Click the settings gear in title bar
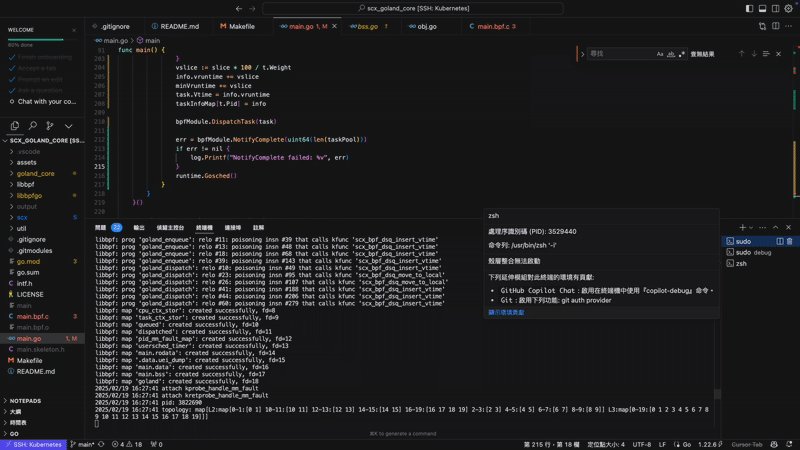The width and height of the screenshot is (800, 450). (x=788, y=8)
